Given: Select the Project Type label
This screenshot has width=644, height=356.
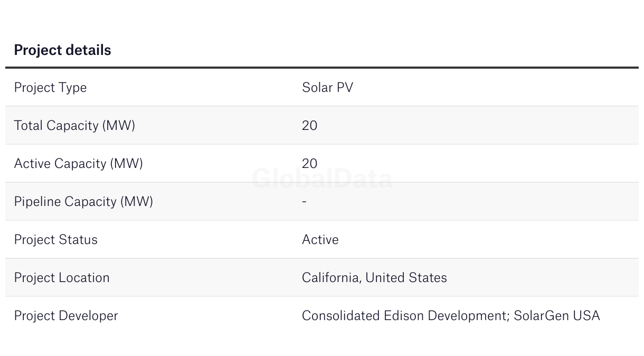Looking at the screenshot, I should [50, 88].
